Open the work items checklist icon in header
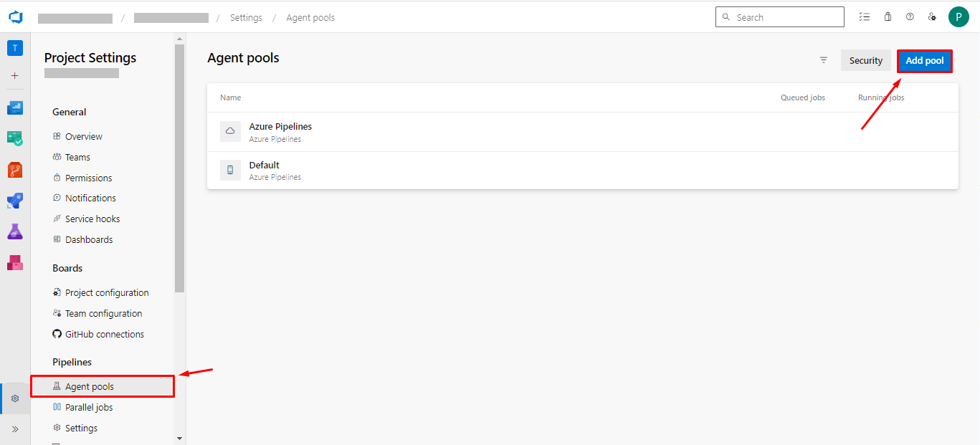 point(865,16)
